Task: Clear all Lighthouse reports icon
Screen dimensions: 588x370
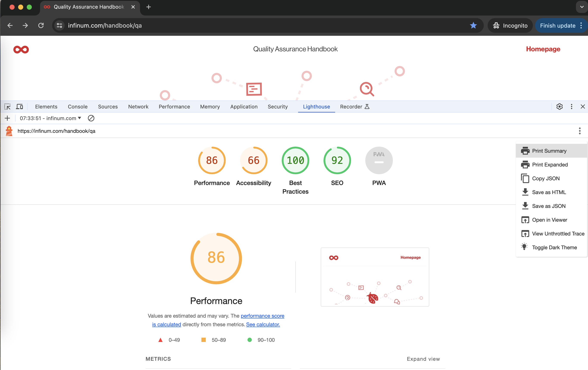Action: (91, 118)
